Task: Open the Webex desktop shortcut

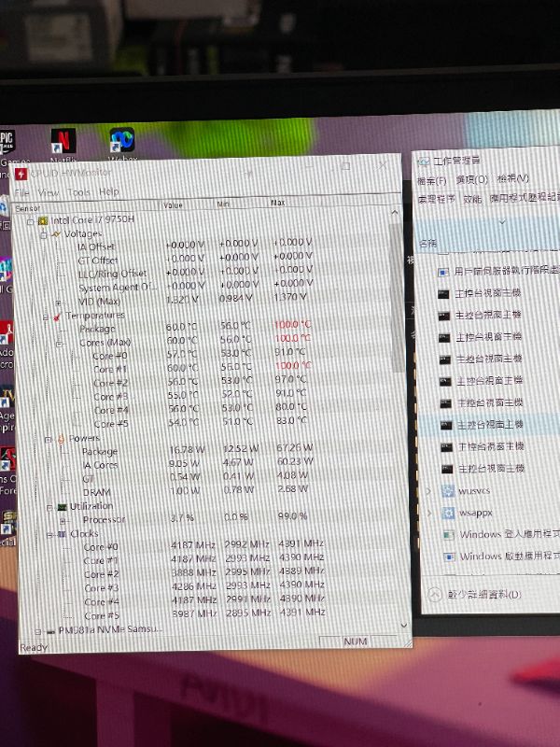Action: (122, 140)
